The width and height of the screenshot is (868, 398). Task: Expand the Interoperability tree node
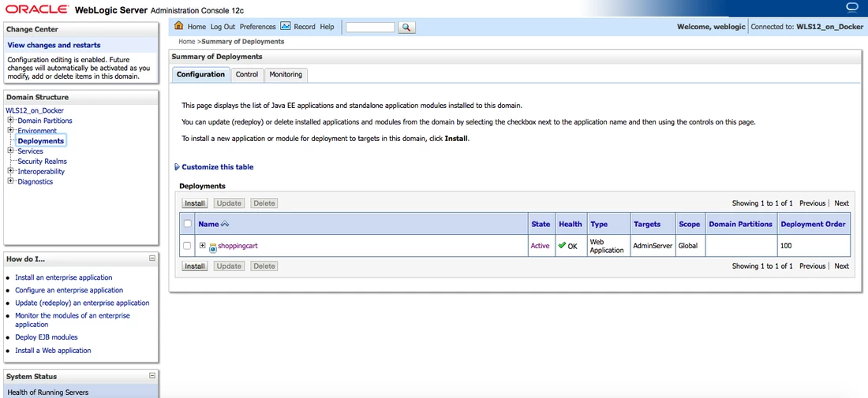(10, 171)
